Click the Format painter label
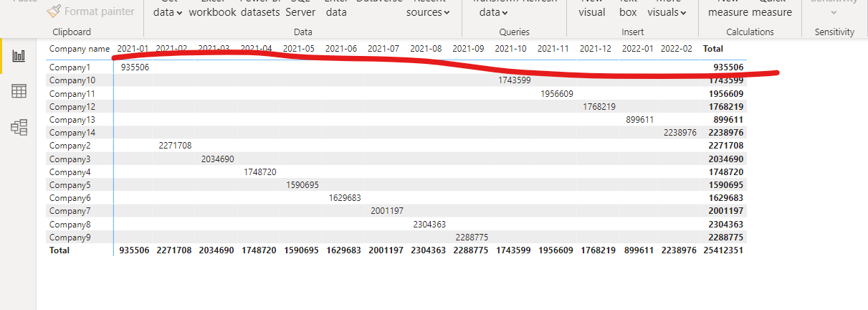Viewport: 868px width, 310px height. click(x=99, y=11)
